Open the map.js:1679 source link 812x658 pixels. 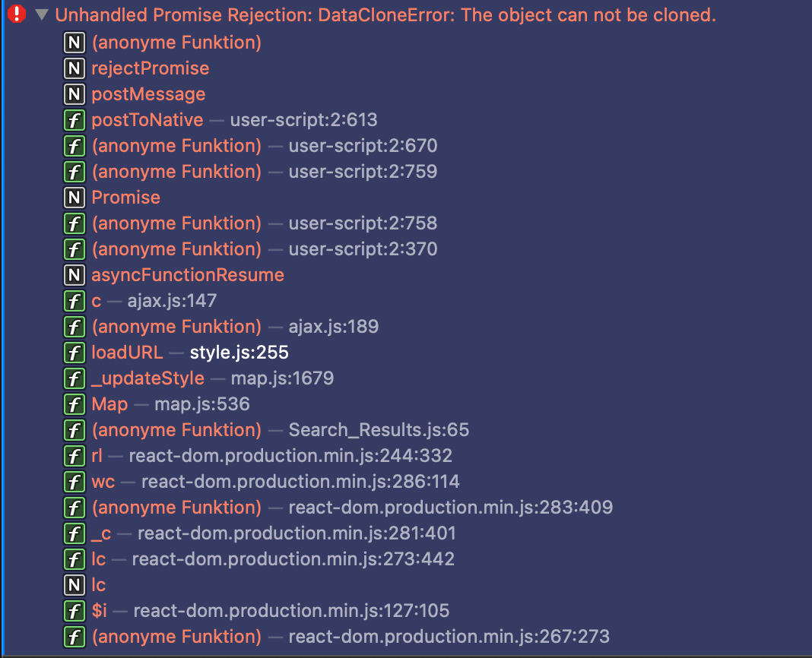[282, 378]
